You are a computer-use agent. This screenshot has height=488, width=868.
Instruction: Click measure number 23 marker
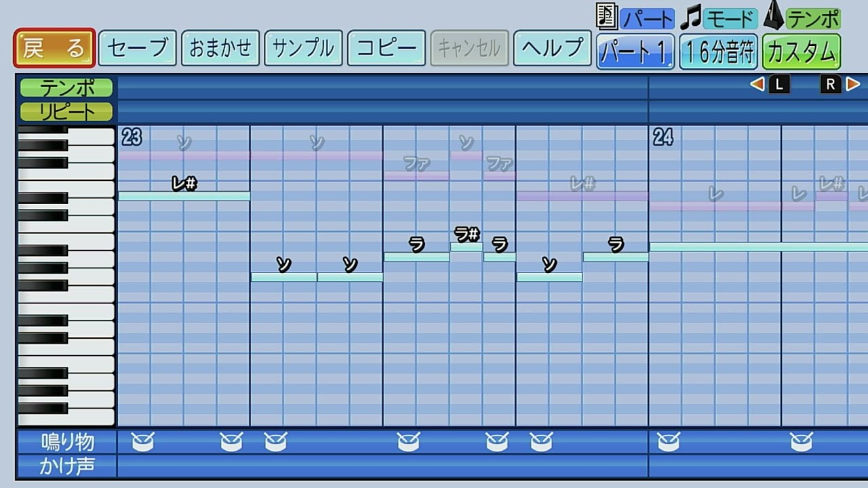[x=132, y=138]
